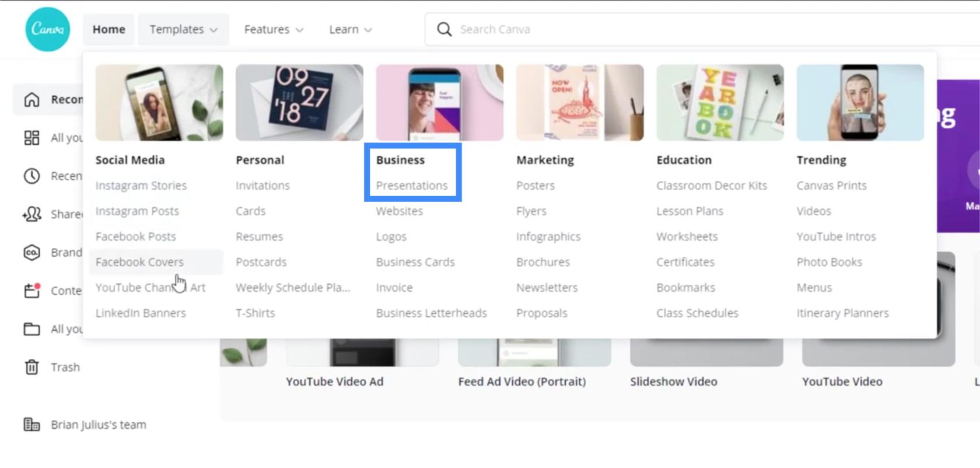Choose Resumes templates
The width and height of the screenshot is (980, 468).
pos(259,236)
